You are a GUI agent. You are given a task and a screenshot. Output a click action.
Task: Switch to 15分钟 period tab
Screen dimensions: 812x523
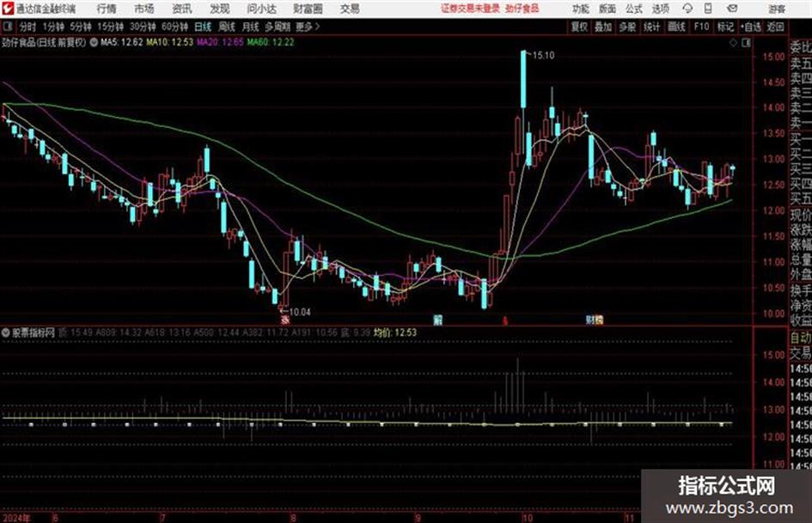tap(111, 27)
